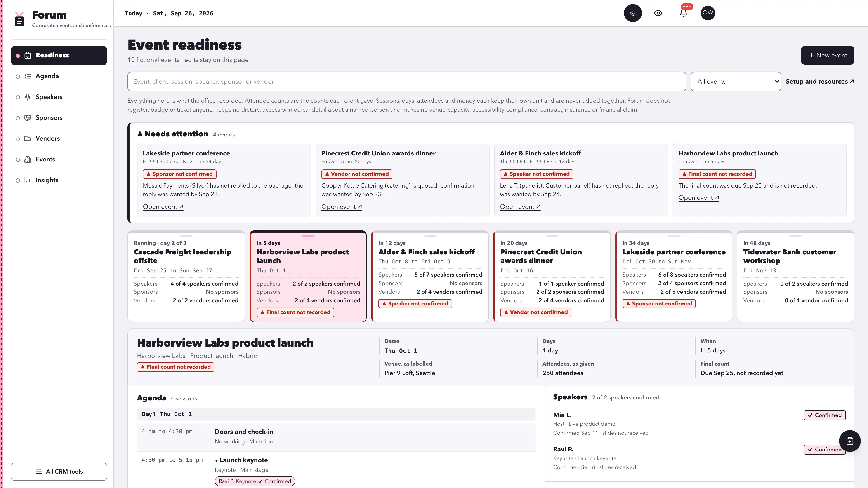Select the Lakeside partner conference card
868x488 pixels.
(x=674, y=276)
